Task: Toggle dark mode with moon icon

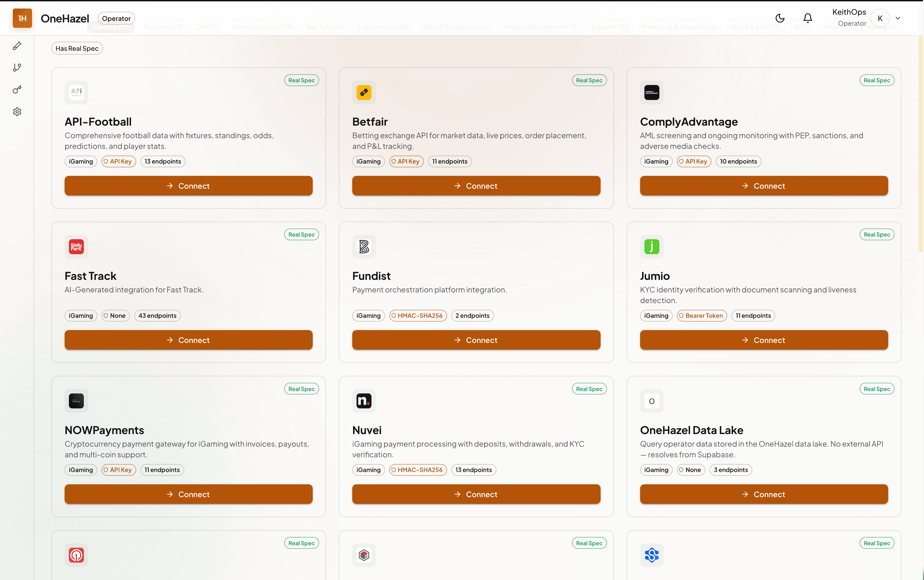Action: [780, 18]
